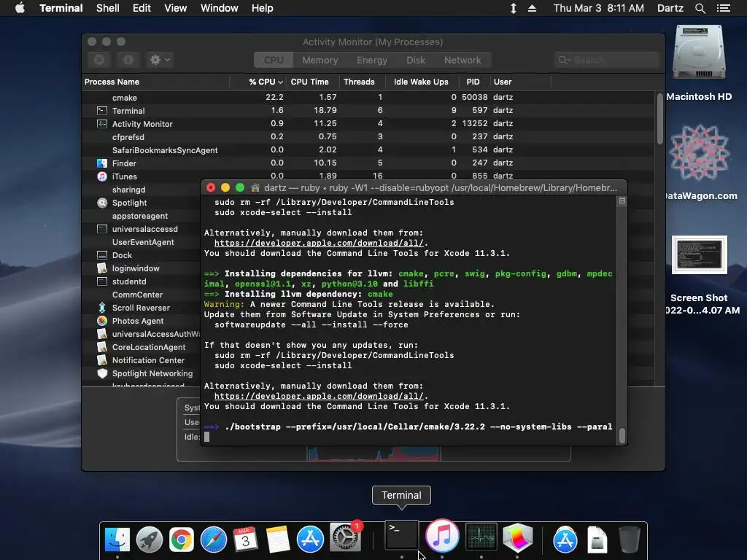
Task: Sort by Idle Wake Ups column
Action: (x=422, y=82)
